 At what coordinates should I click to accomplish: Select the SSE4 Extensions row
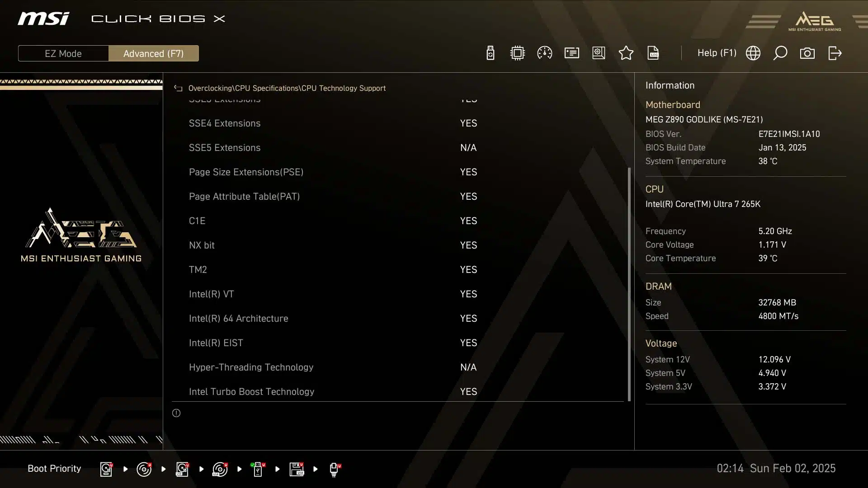(x=398, y=123)
